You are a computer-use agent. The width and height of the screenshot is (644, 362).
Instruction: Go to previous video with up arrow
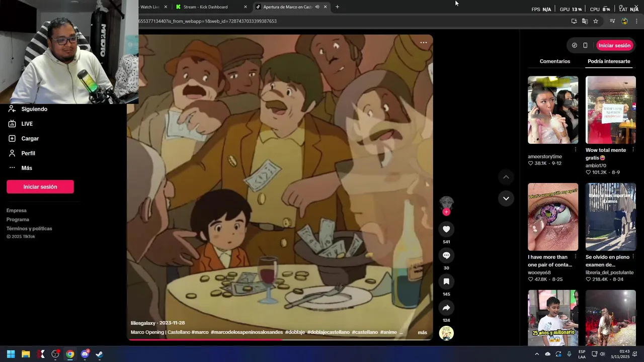pyautogui.click(x=506, y=177)
